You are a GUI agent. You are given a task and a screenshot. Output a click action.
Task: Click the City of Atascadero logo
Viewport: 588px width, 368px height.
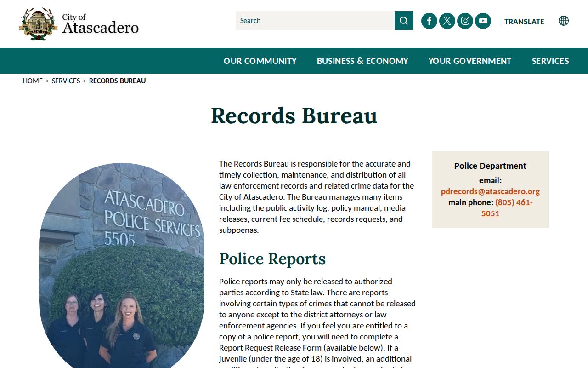(79, 24)
